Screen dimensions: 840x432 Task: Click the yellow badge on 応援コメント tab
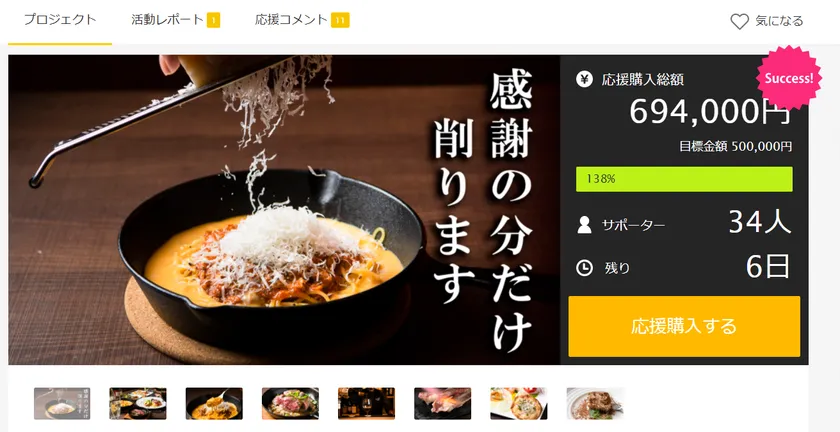pyautogui.click(x=340, y=21)
